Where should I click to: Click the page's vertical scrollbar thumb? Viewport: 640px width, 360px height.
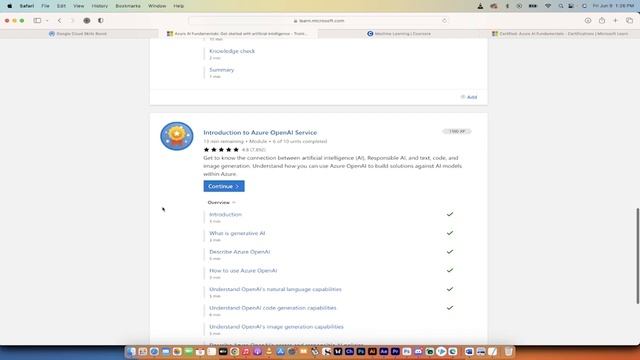tap(638, 256)
